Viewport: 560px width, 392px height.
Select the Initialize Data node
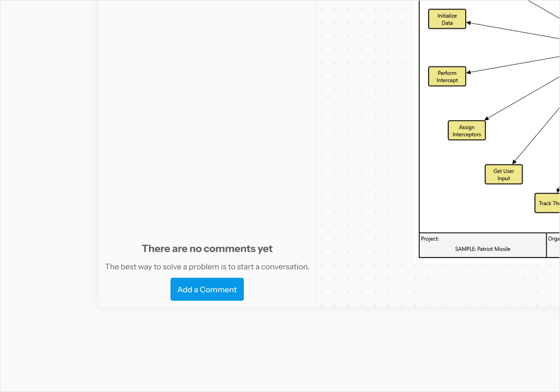click(x=447, y=19)
